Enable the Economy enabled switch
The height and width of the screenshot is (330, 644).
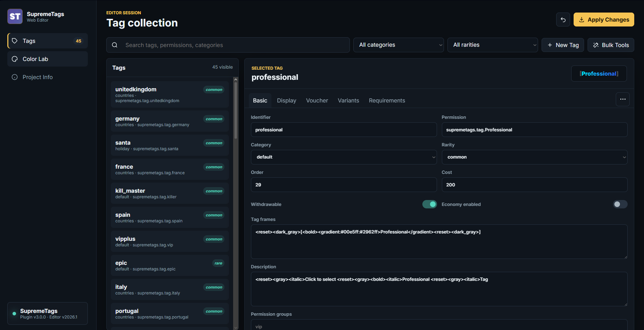point(620,204)
